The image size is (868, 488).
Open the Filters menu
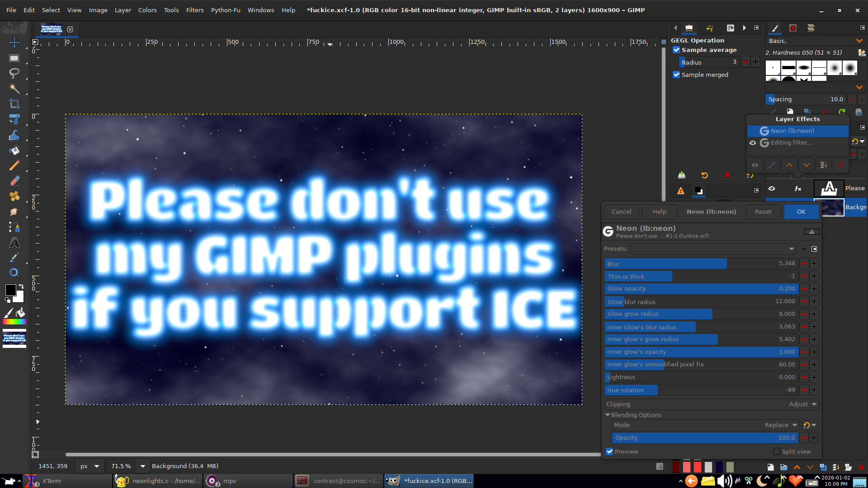click(195, 10)
